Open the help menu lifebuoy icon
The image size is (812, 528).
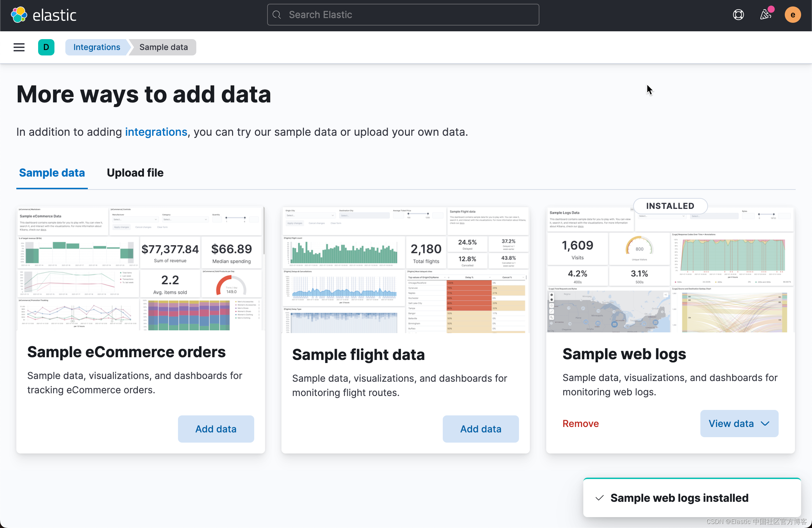coord(738,15)
